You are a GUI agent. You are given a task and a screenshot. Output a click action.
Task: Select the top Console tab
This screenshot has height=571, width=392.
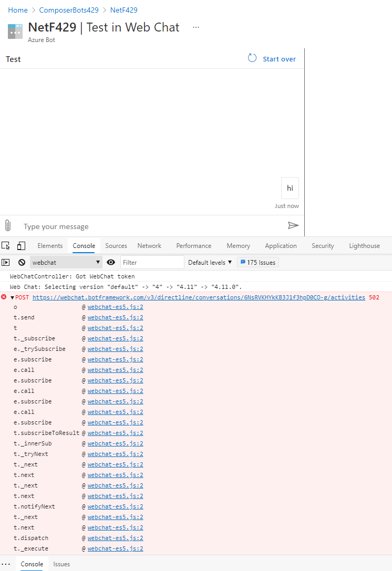[x=84, y=246]
